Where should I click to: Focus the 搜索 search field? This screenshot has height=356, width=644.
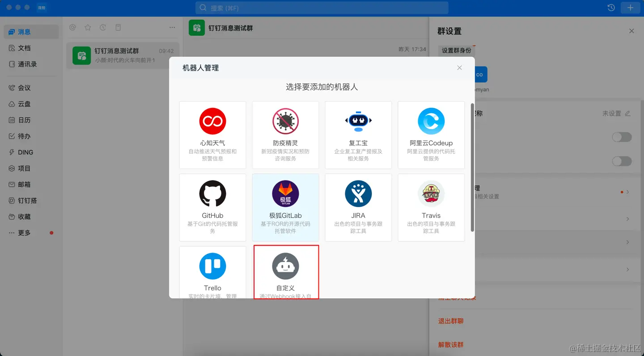pos(322,8)
